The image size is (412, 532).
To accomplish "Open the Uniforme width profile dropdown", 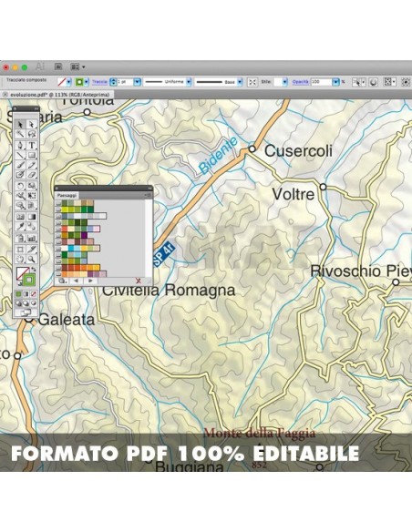I will pyautogui.click(x=189, y=82).
